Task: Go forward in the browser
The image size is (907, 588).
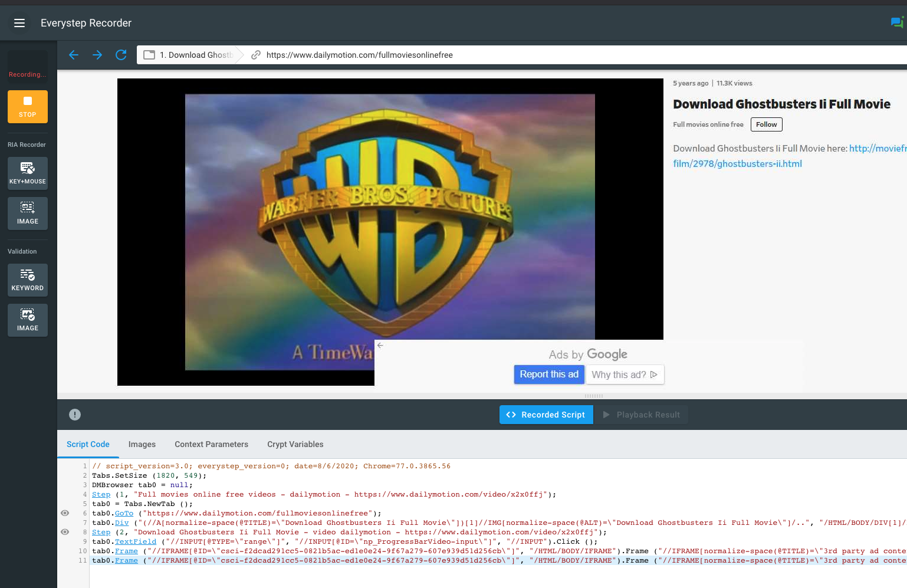Action: (x=97, y=55)
